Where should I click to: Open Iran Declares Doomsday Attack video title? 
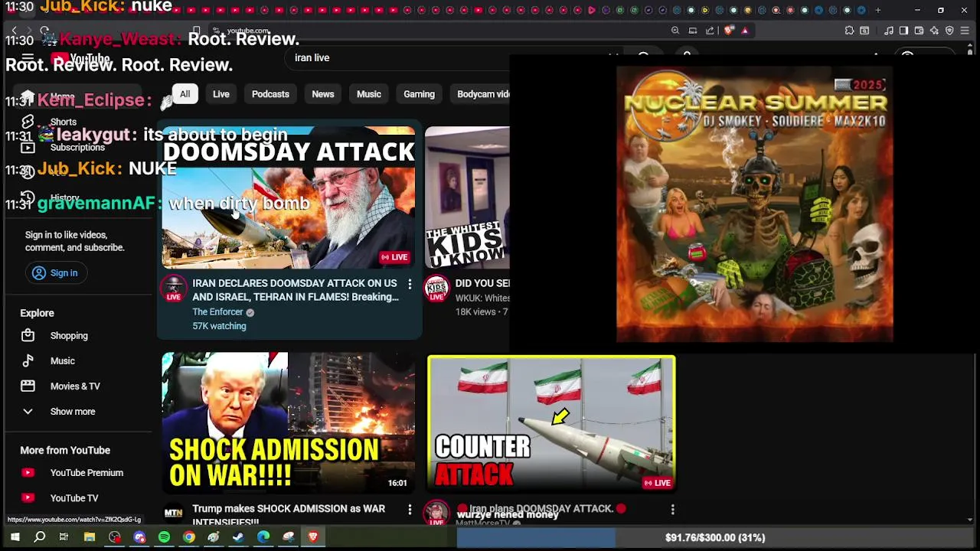296,290
